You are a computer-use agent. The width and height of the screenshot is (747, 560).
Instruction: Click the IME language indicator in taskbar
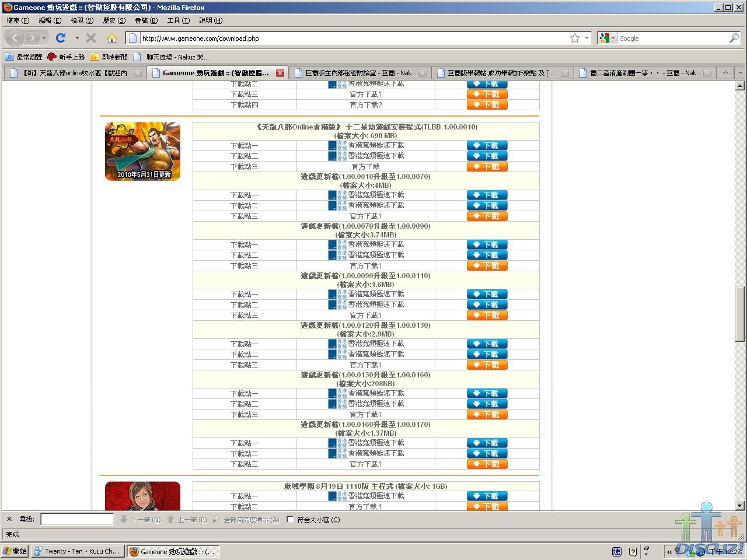617,551
